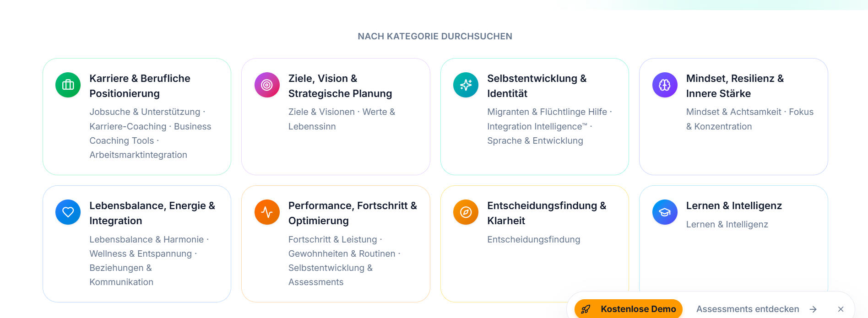
Task: Open Karriere & Berufliche Positionierung category
Action: tap(137, 117)
